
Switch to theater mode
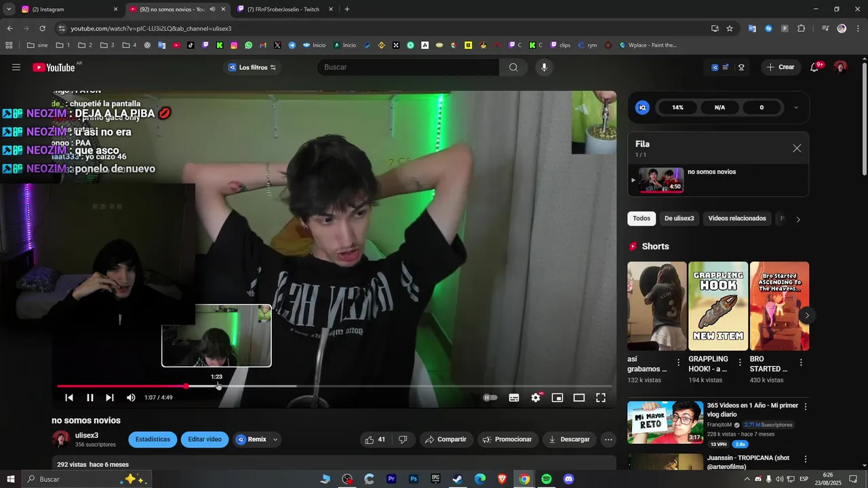[579, 397]
